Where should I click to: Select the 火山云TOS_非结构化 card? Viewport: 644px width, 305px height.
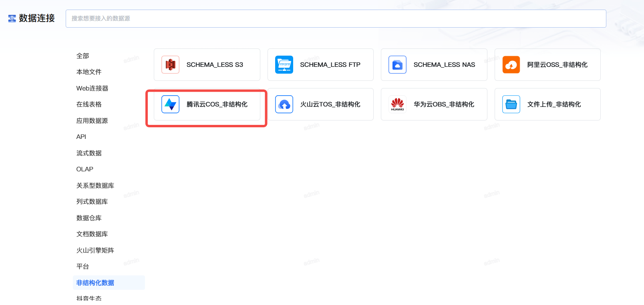(x=320, y=104)
